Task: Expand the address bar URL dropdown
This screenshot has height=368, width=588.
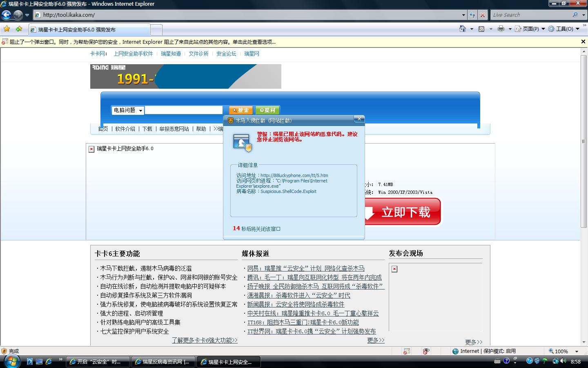Action: coord(463,15)
